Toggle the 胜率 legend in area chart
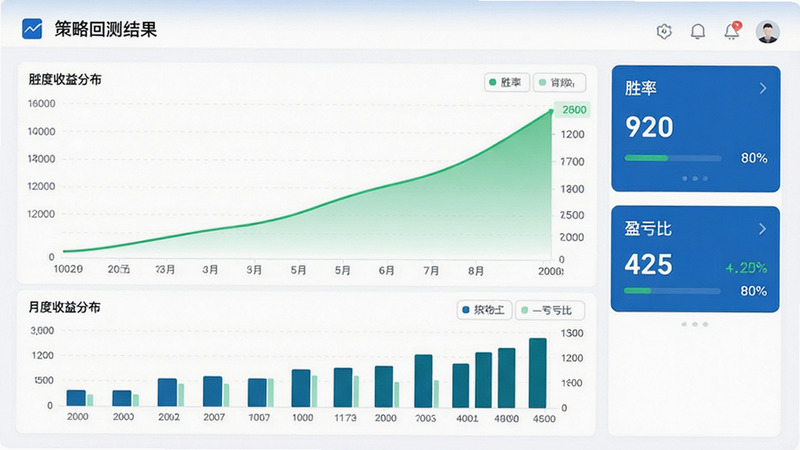Viewport: 800px width, 450px height. (507, 82)
